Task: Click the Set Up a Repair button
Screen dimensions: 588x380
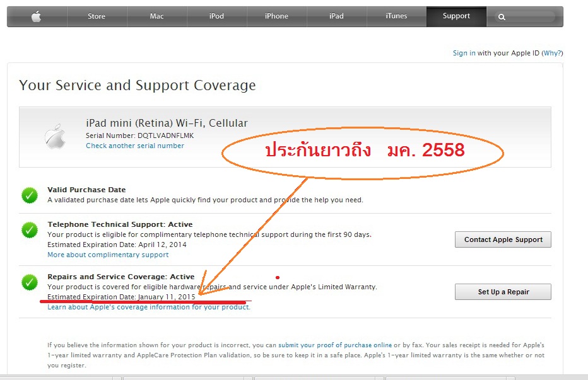Action: tap(503, 292)
